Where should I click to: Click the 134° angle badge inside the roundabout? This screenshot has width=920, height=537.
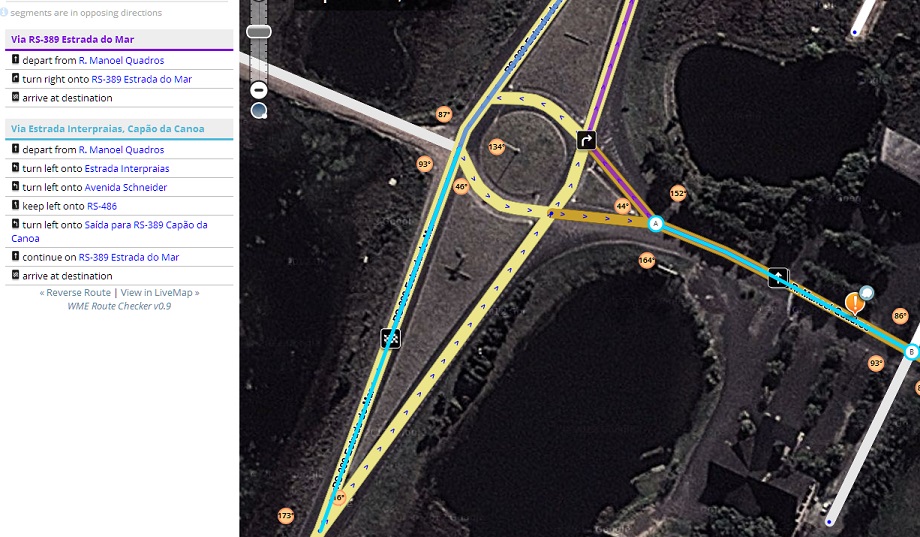pyautogui.click(x=496, y=147)
